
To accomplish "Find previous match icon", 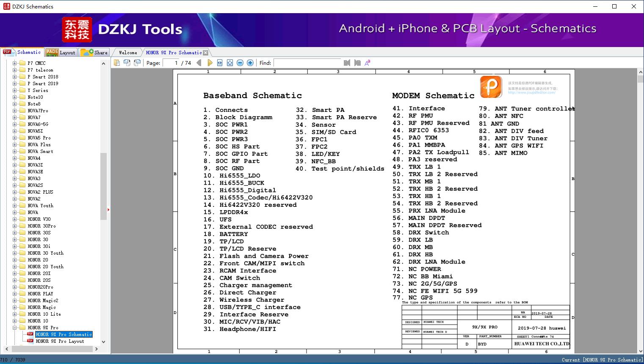I will point(347,63).
